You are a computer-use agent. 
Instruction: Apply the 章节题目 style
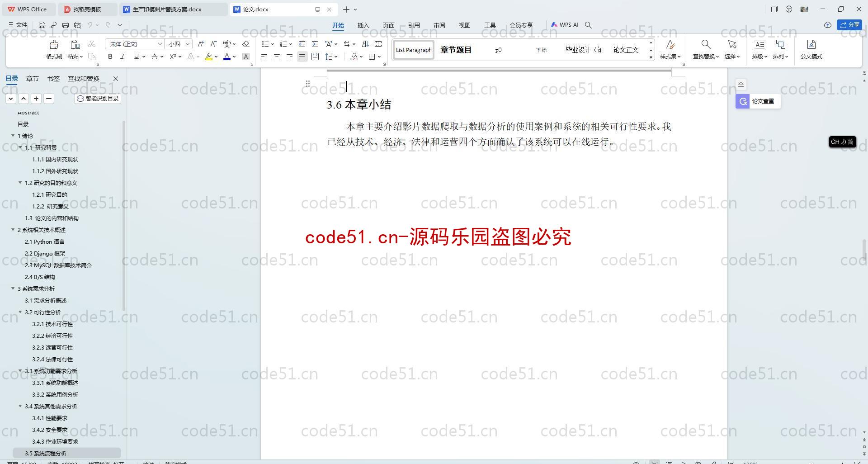pyautogui.click(x=456, y=50)
